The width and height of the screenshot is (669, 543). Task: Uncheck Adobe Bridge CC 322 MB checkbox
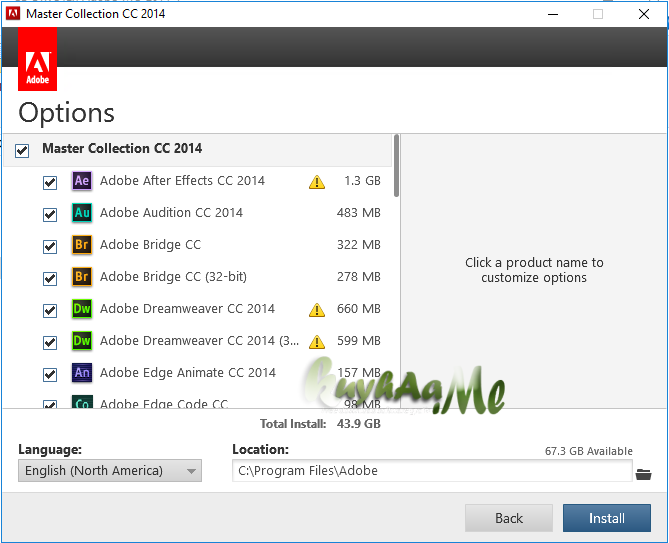50,247
